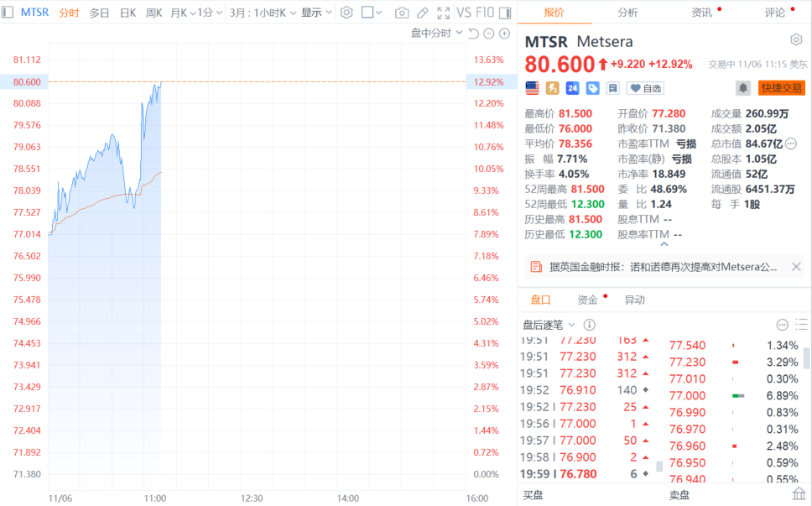Click the 52周最高 81.500 value

click(587, 189)
